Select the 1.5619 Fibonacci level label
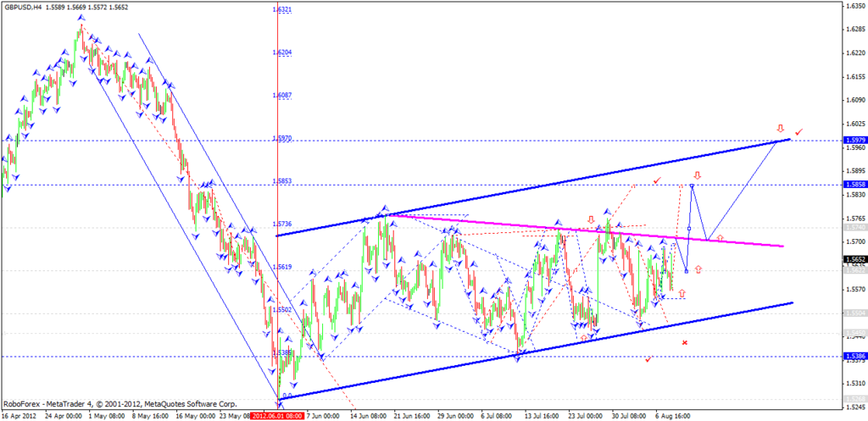Screen dimensions: 868x421 (x=281, y=267)
